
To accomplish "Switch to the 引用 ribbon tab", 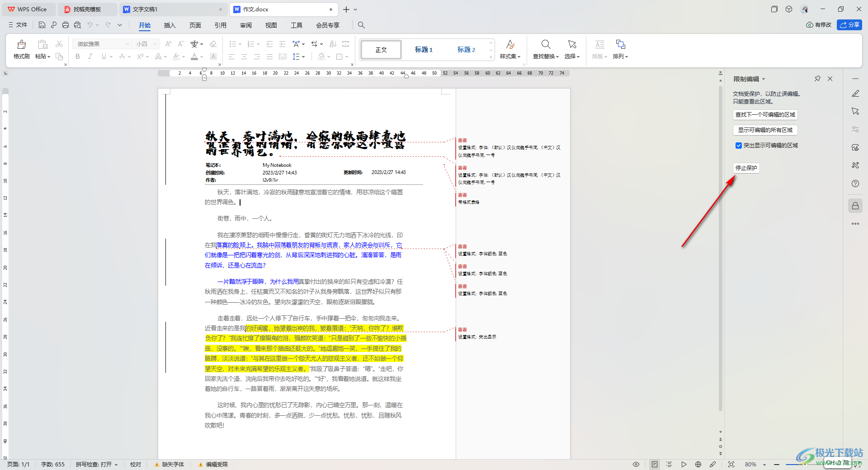I will [220, 25].
